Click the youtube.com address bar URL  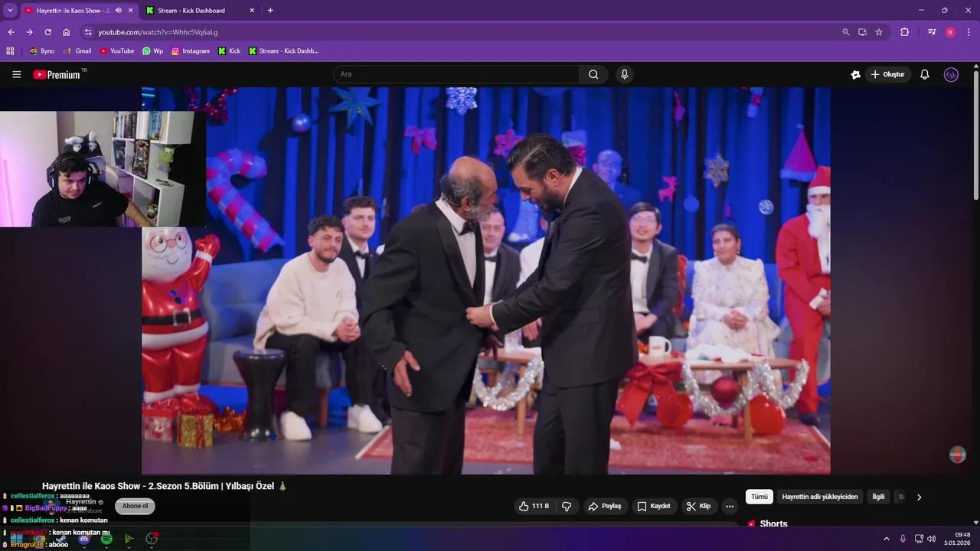click(x=158, y=32)
